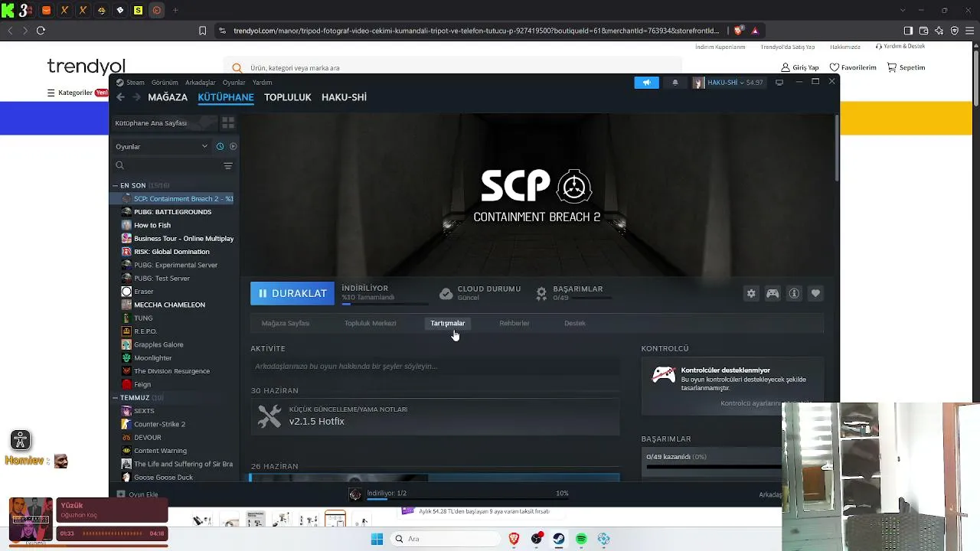
Task: Collapse the TEMMUZ category
Action: click(x=115, y=398)
